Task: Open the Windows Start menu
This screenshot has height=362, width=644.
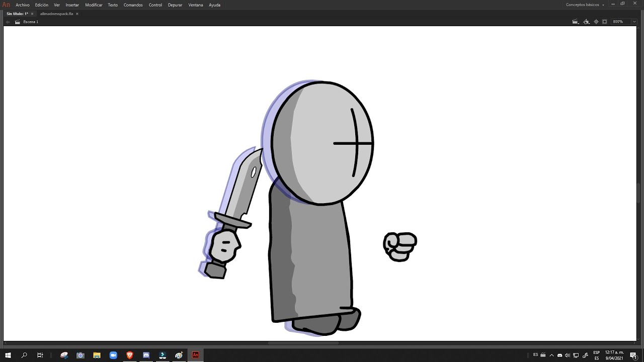Action: coord(8,355)
